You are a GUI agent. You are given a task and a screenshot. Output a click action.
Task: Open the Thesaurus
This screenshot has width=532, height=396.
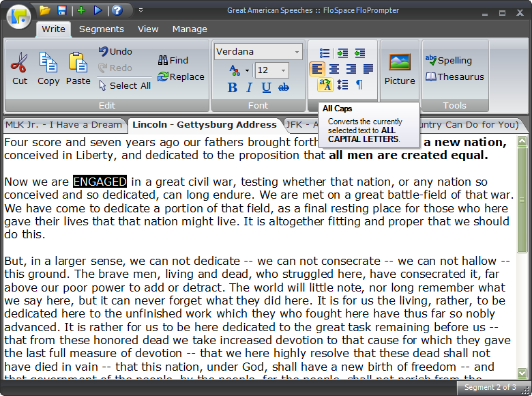pyautogui.click(x=455, y=76)
